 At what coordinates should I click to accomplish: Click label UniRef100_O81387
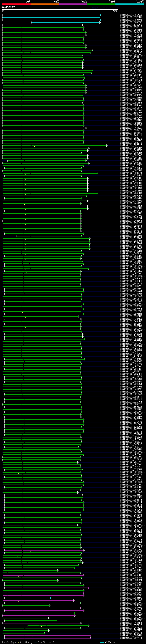pos(131,108)
